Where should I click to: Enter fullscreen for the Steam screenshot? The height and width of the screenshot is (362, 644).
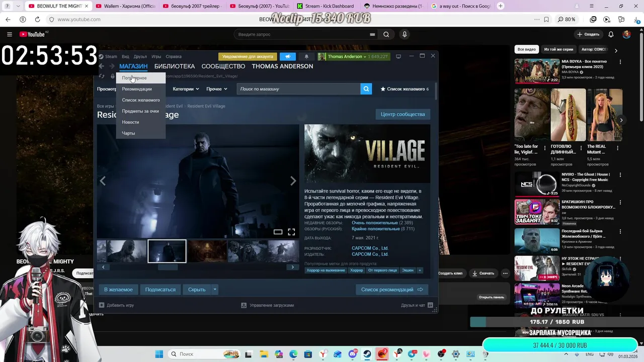pyautogui.click(x=291, y=232)
